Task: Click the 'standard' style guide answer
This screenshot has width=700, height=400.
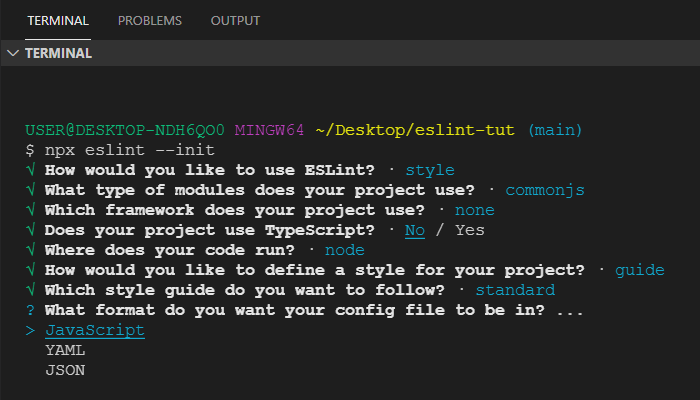Action: pos(515,290)
